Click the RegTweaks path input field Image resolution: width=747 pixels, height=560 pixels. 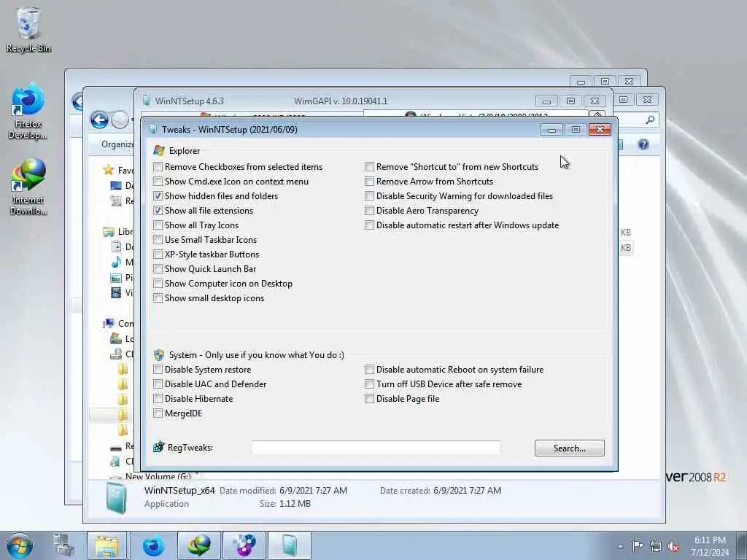[x=376, y=448]
